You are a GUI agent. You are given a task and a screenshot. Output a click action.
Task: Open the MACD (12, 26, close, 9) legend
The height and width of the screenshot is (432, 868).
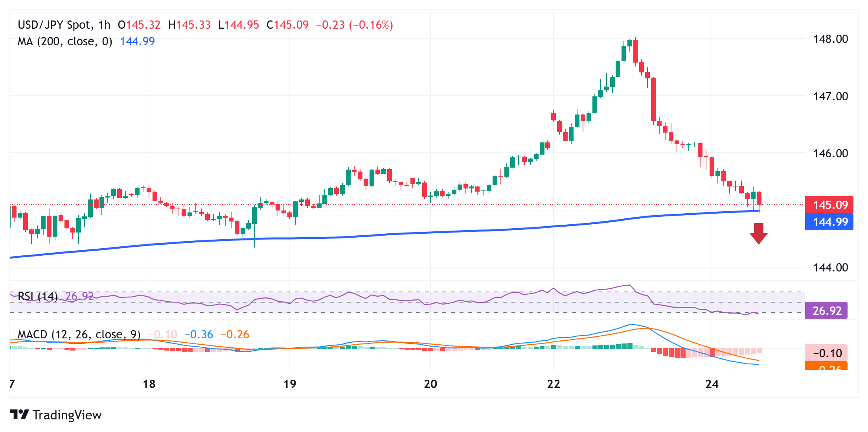point(79,334)
